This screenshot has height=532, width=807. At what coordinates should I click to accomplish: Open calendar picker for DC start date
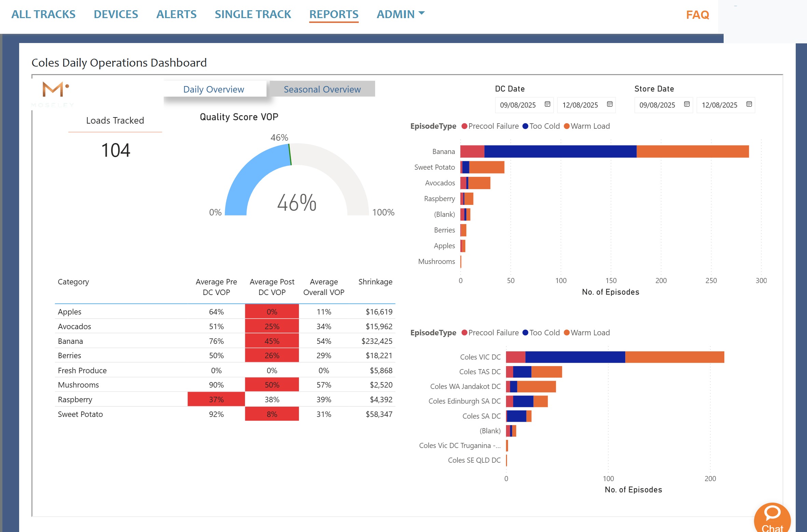547,104
